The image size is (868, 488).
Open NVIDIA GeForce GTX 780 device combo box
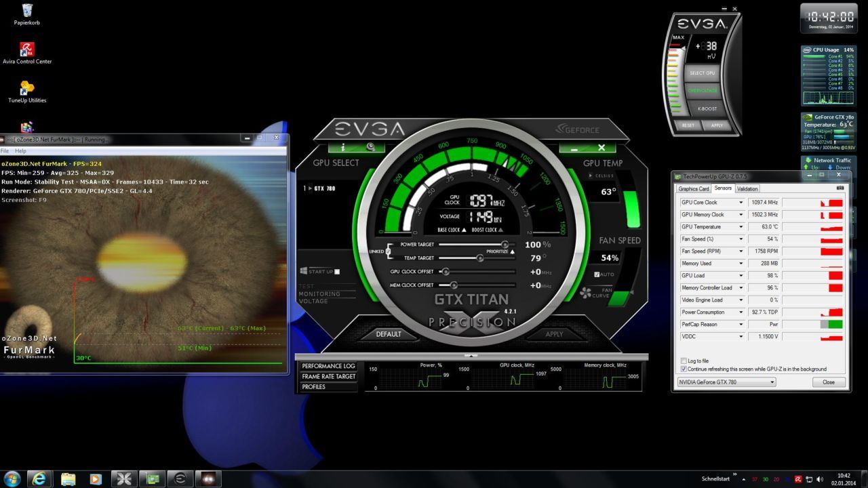tap(726, 382)
